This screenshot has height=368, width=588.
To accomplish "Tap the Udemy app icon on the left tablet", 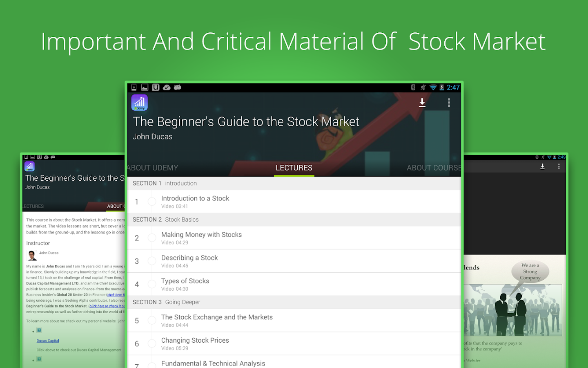I will pos(29,166).
